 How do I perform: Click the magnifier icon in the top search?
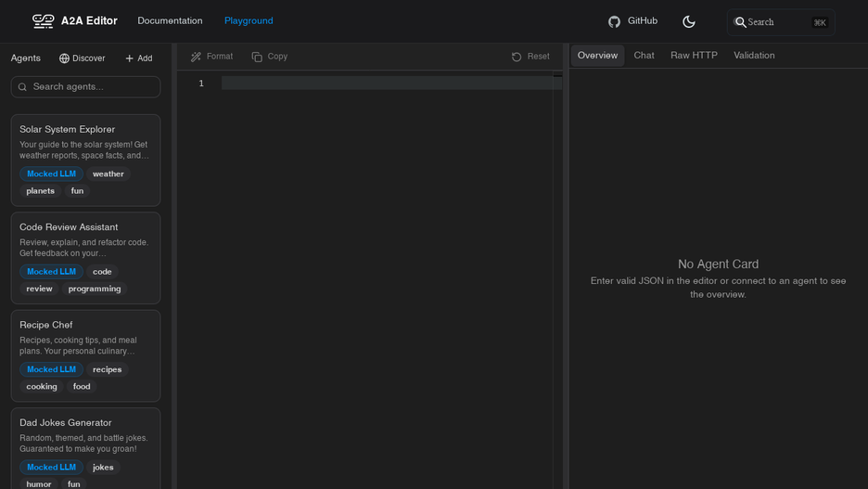click(x=740, y=22)
